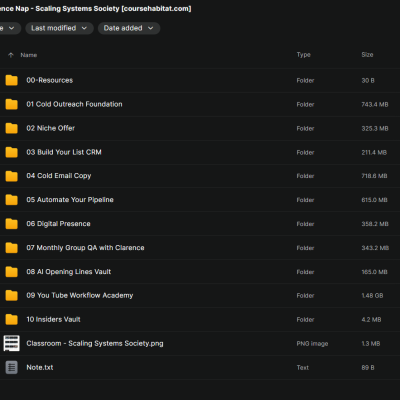
Task: Click the 211.4 MB size value
Action: [x=374, y=153]
